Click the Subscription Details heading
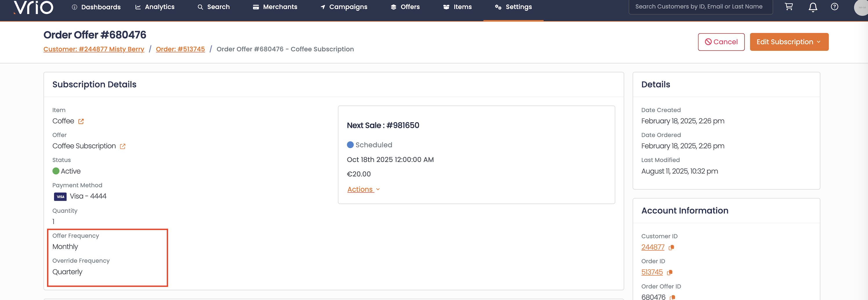Image resolution: width=868 pixels, height=300 pixels. click(x=94, y=85)
